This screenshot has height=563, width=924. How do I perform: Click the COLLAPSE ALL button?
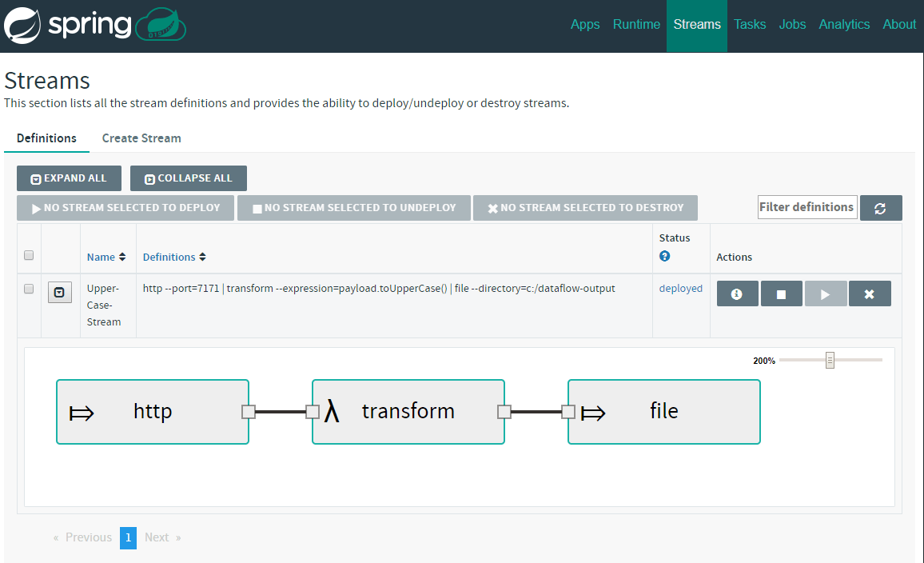click(188, 178)
